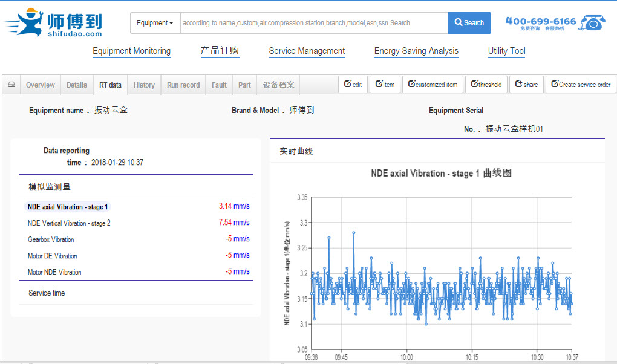Open the threshold settings button
The height and width of the screenshot is (364, 617).
click(486, 85)
